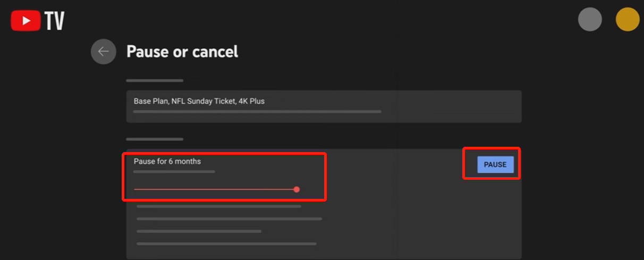Open the gold profile avatar

[x=628, y=20]
